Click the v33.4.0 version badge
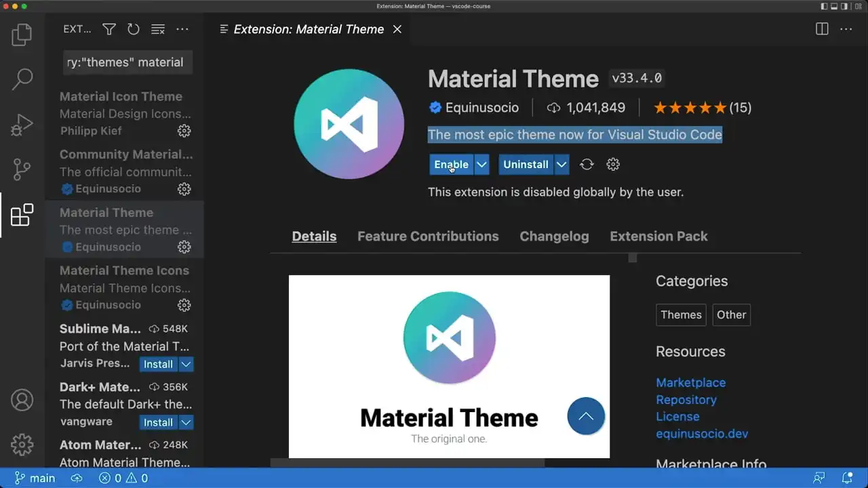 coord(637,79)
